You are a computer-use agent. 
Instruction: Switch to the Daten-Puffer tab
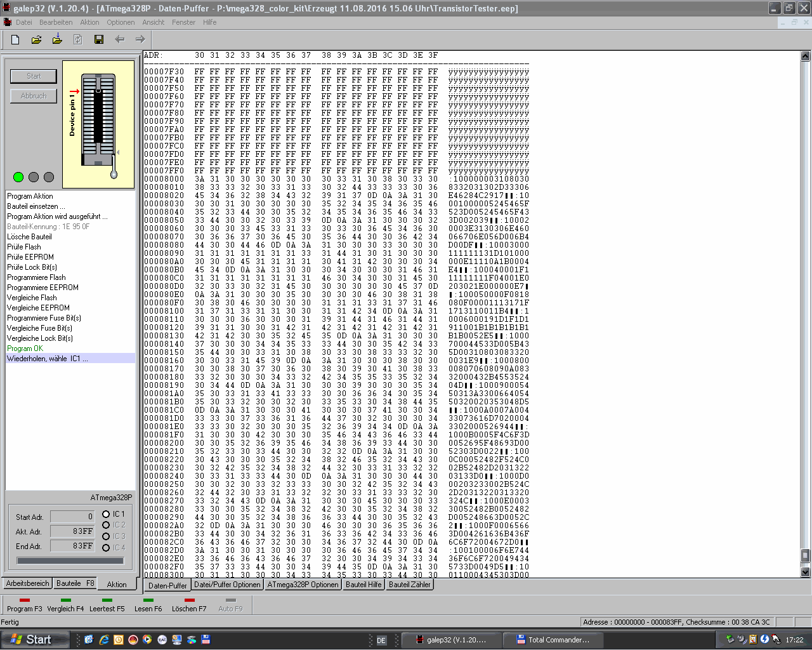(x=167, y=585)
